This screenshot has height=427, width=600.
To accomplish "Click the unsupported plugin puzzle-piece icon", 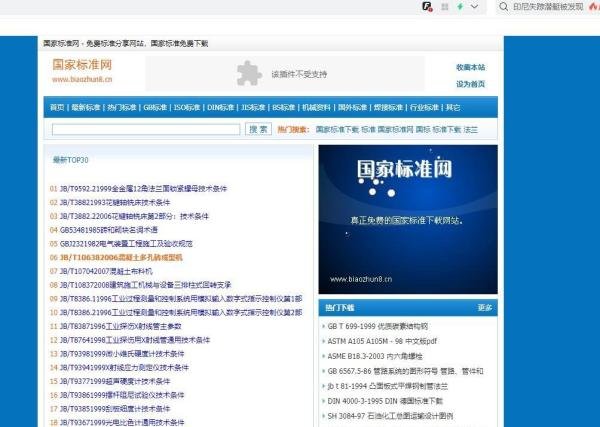I will point(249,73).
